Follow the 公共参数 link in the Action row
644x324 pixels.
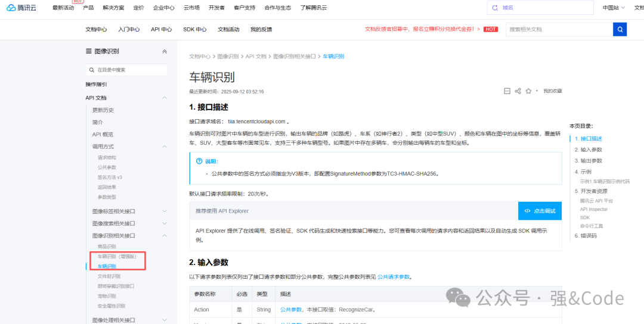[x=291, y=309]
